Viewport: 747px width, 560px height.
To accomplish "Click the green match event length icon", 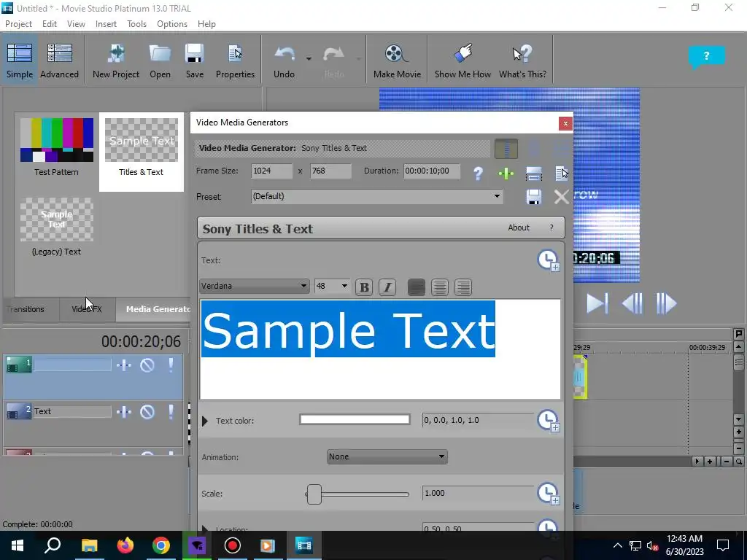I will click(506, 174).
